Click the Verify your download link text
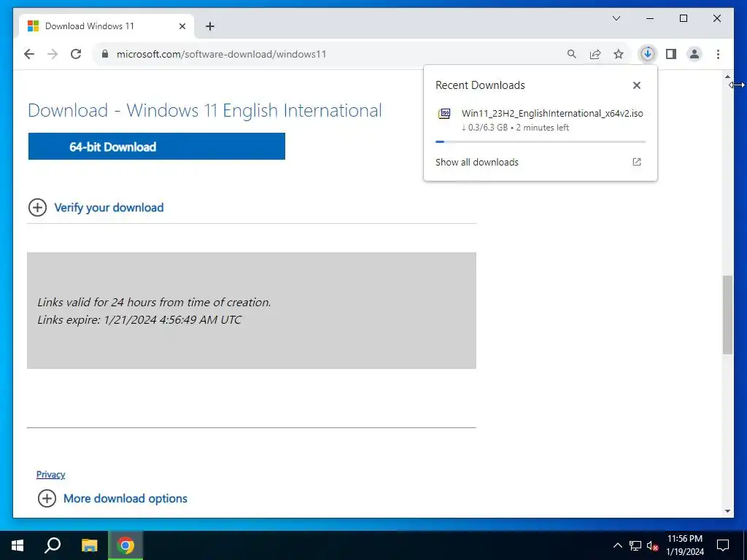 tap(109, 207)
